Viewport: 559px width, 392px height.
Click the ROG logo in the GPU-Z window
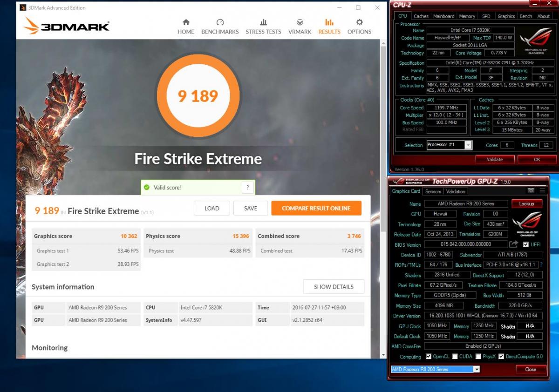pos(527,223)
